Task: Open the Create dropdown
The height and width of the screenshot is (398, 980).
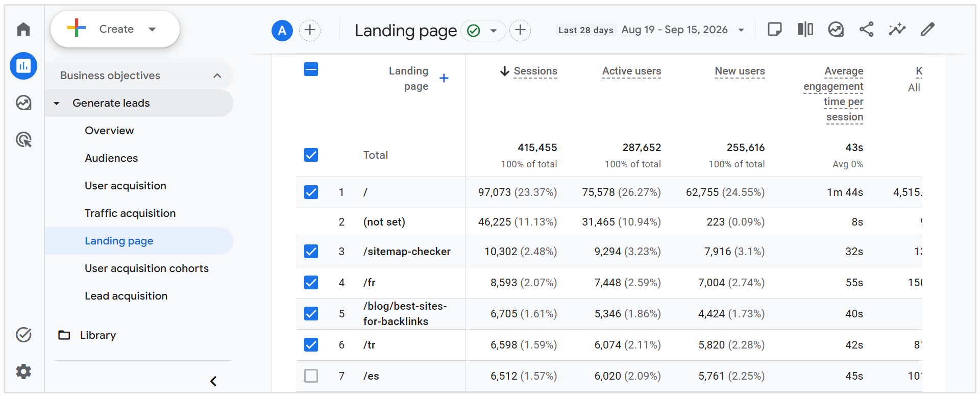Action: (115, 29)
